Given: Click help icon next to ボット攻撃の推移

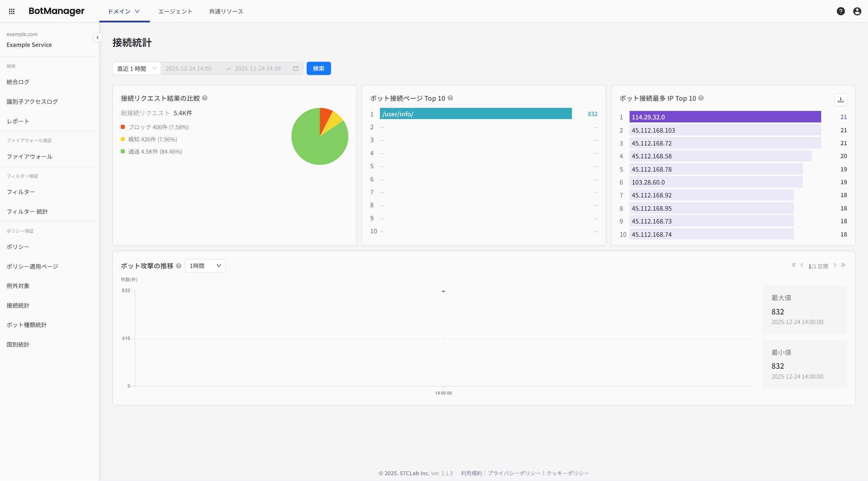Looking at the screenshot, I should pyautogui.click(x=179, y=266).
